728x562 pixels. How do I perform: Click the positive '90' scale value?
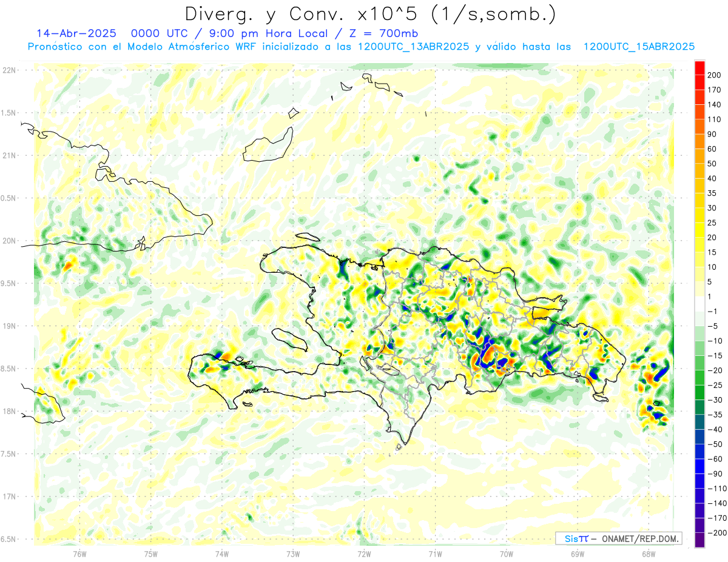(712, 134)
